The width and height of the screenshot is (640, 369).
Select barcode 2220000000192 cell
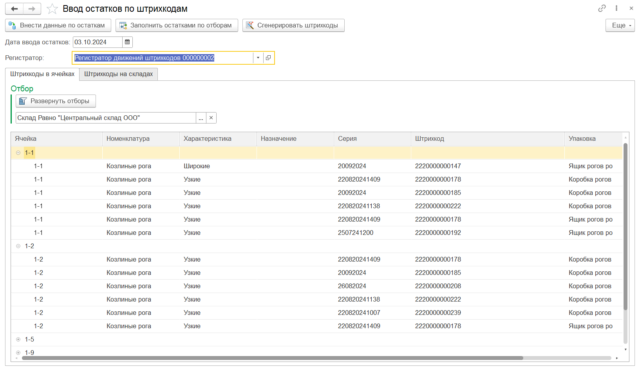coord(488,233)
